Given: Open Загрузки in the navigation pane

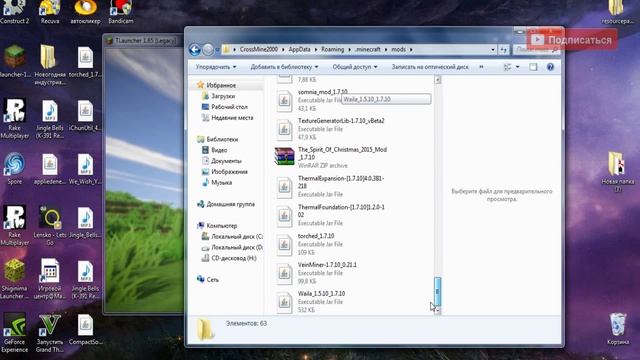Looking at the screenshot, I should coord(222,96).
